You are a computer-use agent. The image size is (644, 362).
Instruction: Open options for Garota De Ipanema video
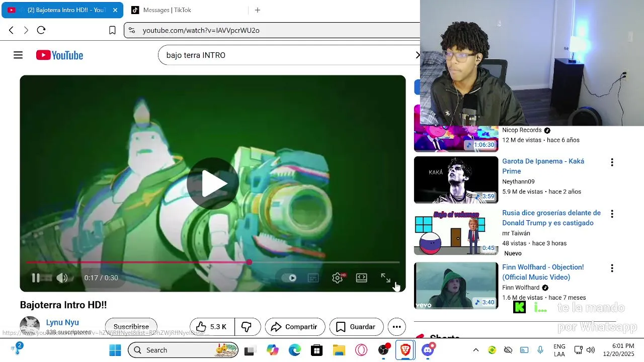612,162
